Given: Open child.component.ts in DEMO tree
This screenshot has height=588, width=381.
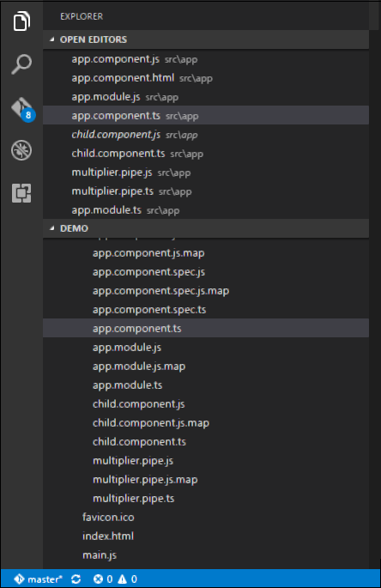Looking at the screenshot, I should [206, 441].
